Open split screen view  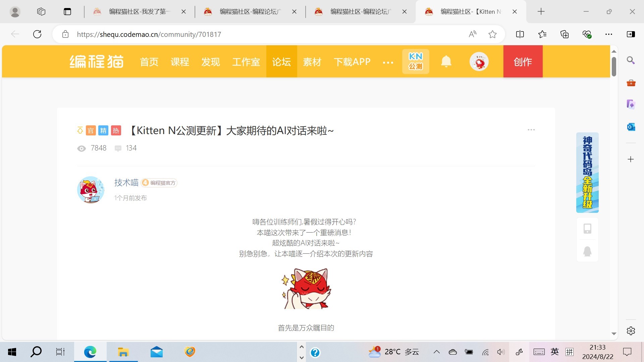(x=520, y=34)
